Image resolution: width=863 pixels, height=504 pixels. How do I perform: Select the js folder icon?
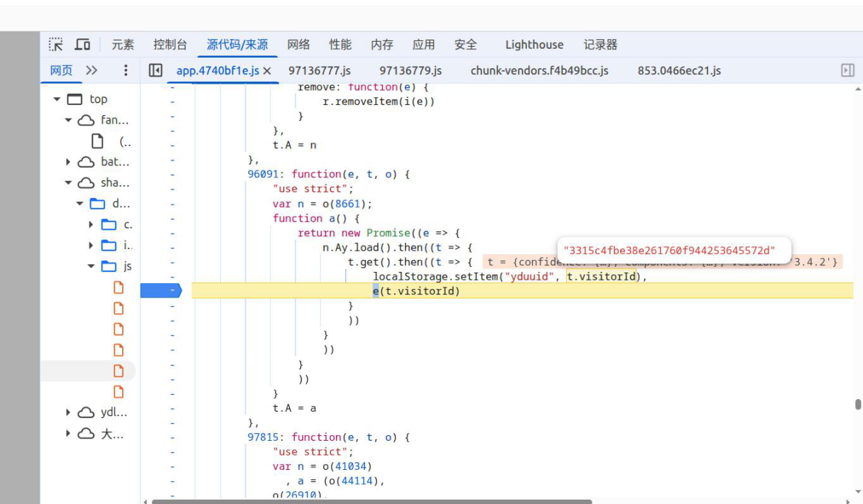(x=109, y=267)
